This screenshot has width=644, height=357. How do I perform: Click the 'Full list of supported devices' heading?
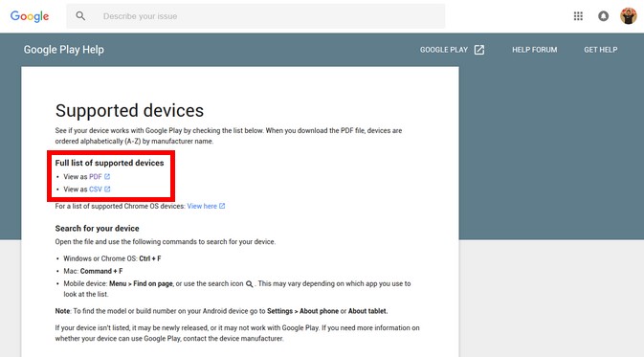coord(109,163)
